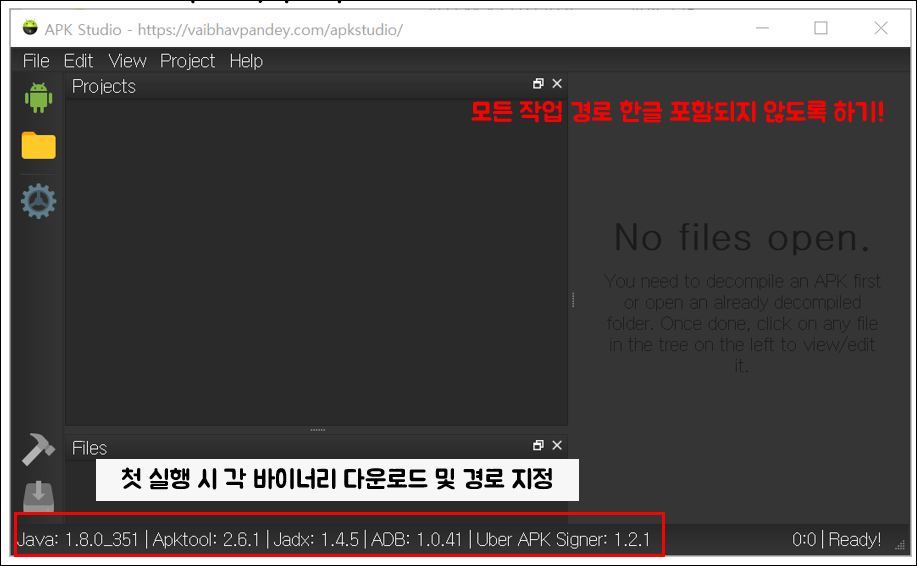Click the 0:0 cursor position indicator
This screenshot has height=566, width=917.
click(804, 539)
